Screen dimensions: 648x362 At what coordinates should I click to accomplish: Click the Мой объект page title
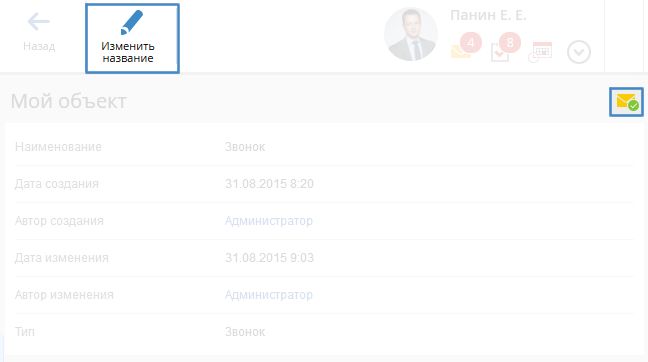pyautogui.click(x=69, y=101)
